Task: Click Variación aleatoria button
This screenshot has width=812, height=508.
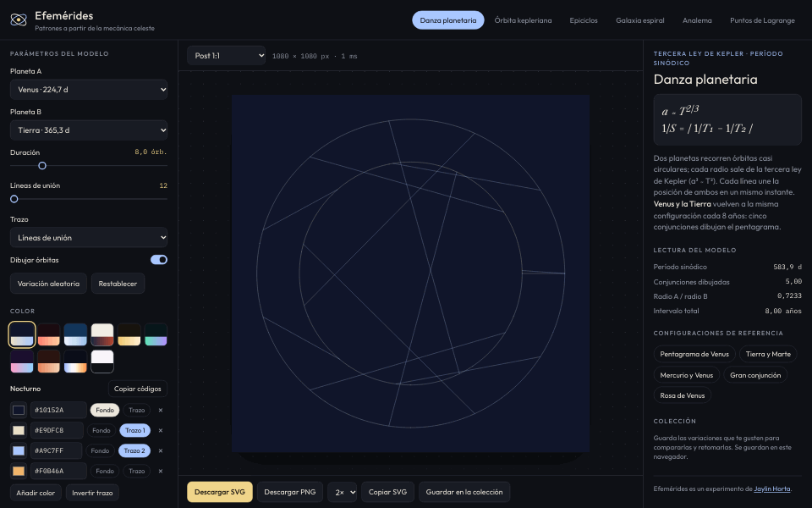Action: coord(49,284)
